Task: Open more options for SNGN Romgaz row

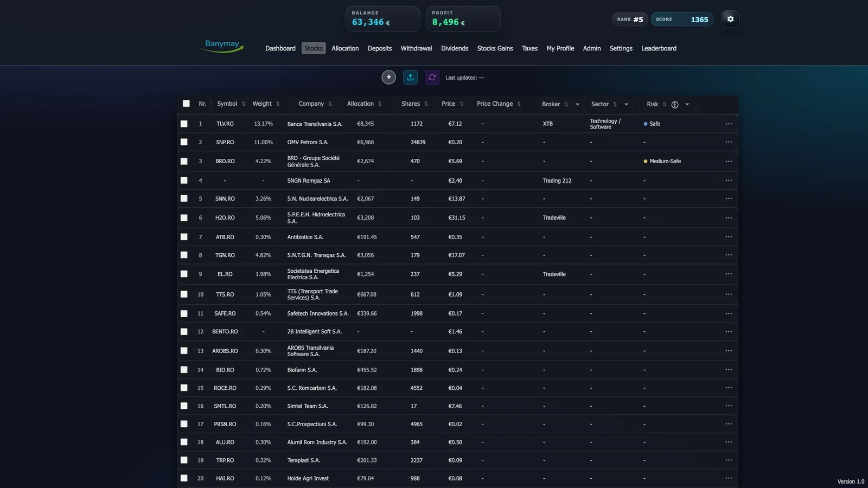Action: [729, 181]
